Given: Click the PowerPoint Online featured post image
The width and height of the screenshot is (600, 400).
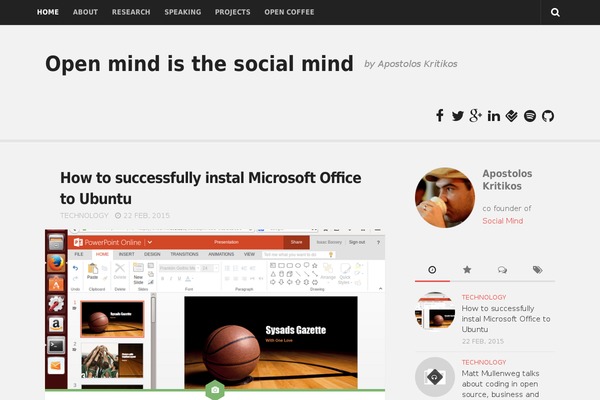Looking at the screenshot, I should (x=215, y=309).
